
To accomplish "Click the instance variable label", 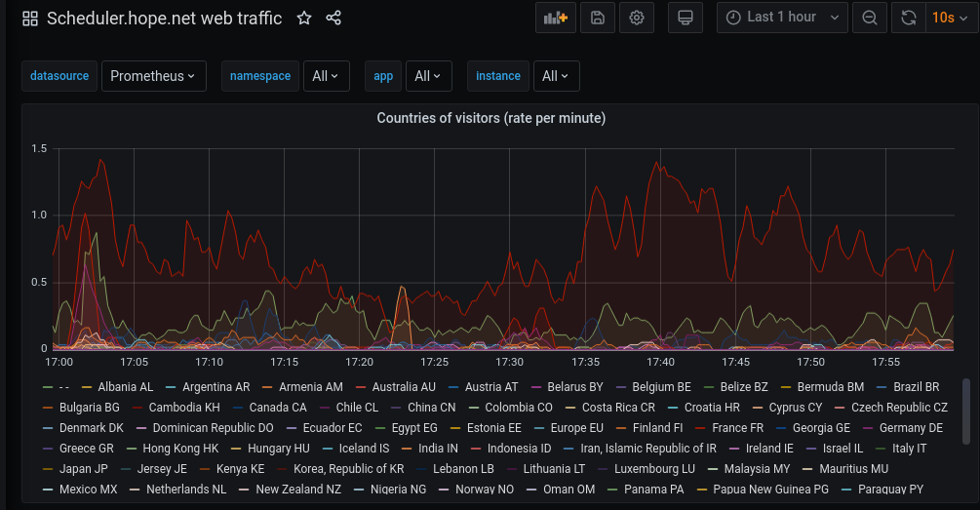I will click(x=498, y=76).
